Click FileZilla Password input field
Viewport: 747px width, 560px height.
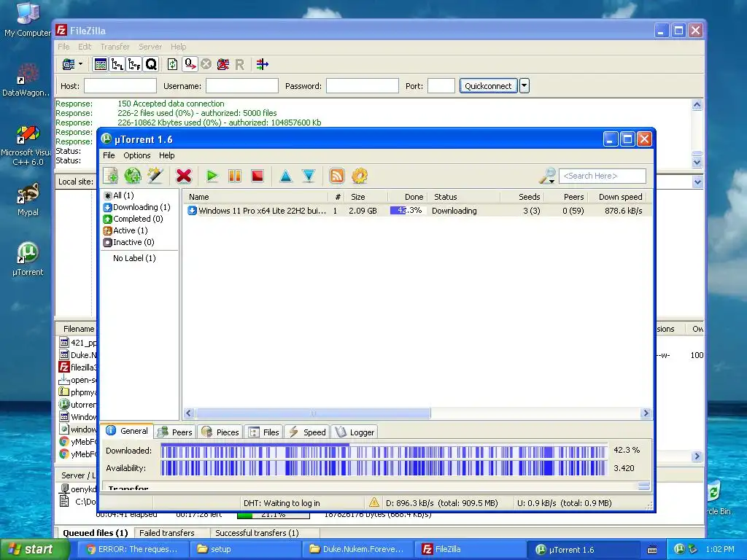tap(362, 86)
